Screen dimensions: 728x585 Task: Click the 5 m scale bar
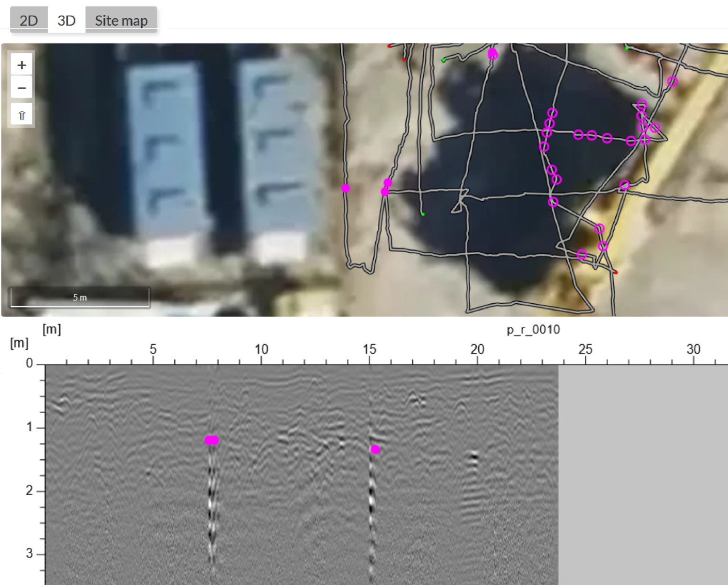pyautogui.click(x=79, y=297)
